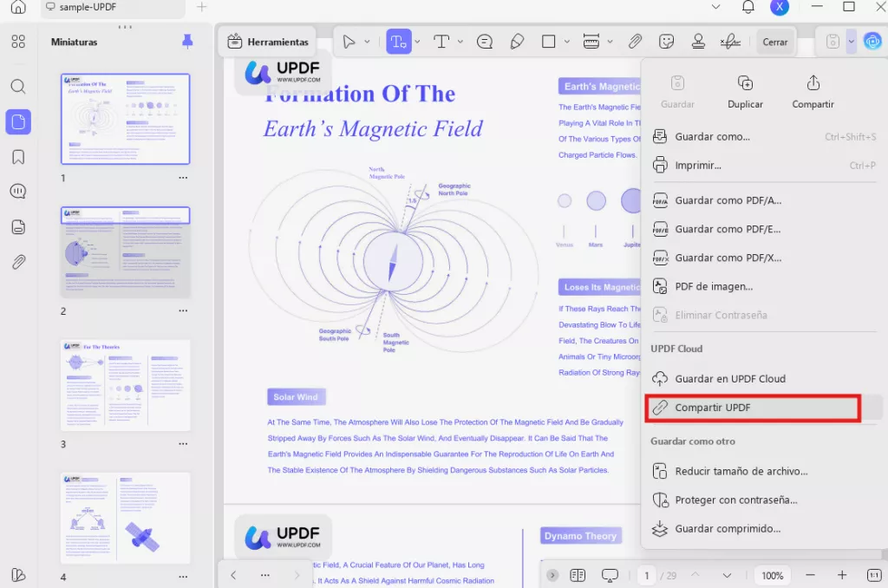Start slideshow presentation icon
The height and width of the screenshot is (588, 888).
pos(610,576)
